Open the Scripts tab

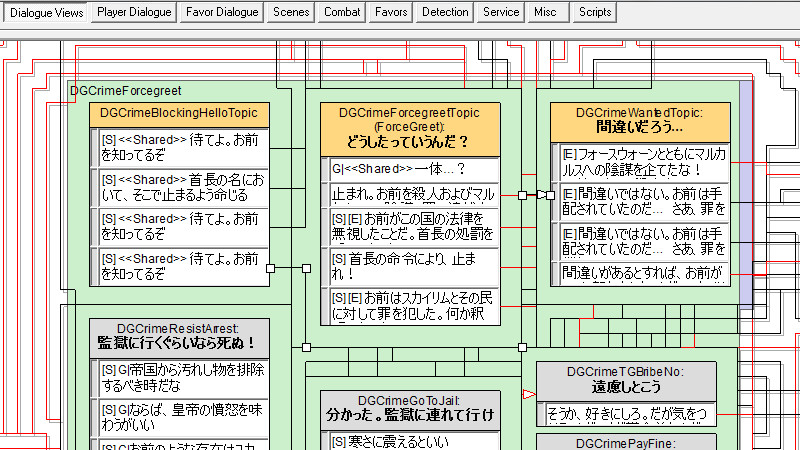tap(595, 12)
